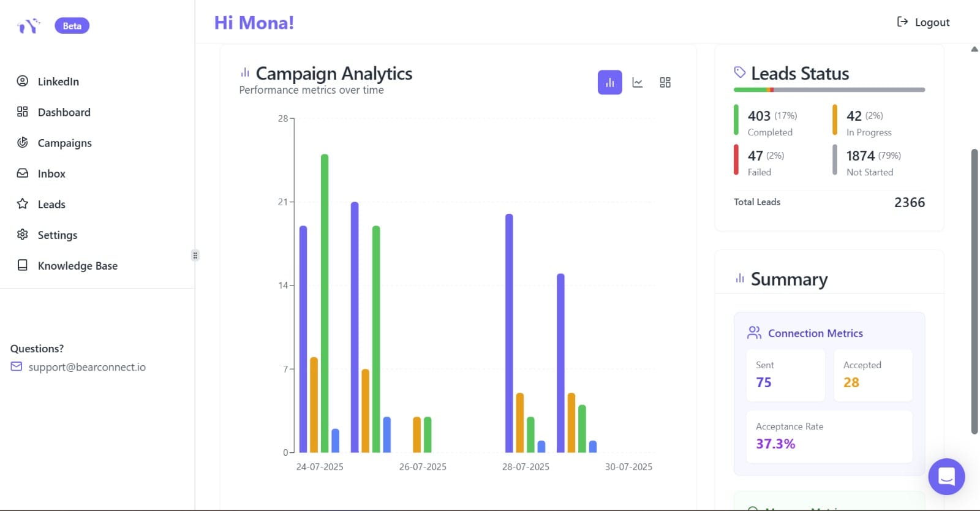Click the Campaigns target icon

tap(23, 142)
